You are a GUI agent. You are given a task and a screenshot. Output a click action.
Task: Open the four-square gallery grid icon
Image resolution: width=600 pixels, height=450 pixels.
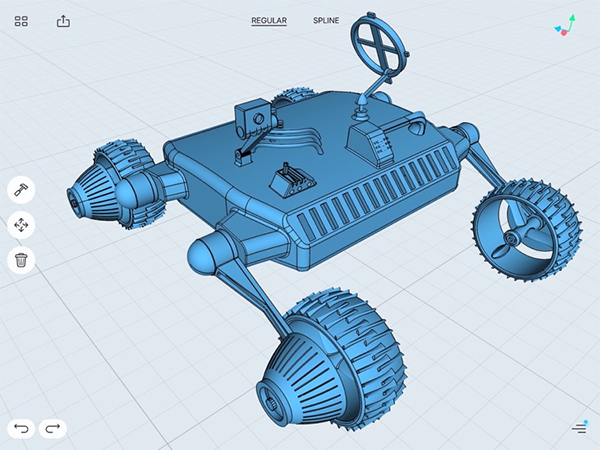pos(21,21)
